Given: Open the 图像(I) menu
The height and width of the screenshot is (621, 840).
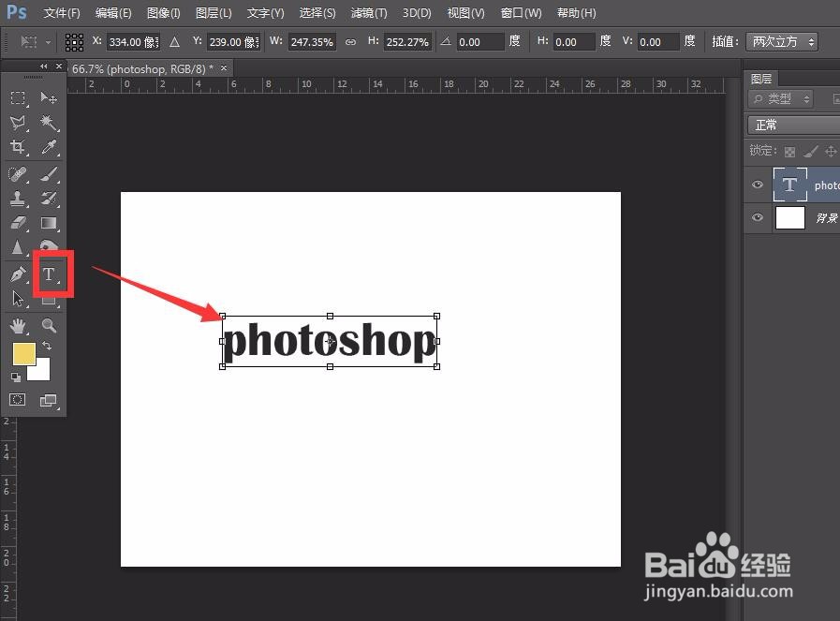Looking at the screenshot, I should [x=163, y=13].
